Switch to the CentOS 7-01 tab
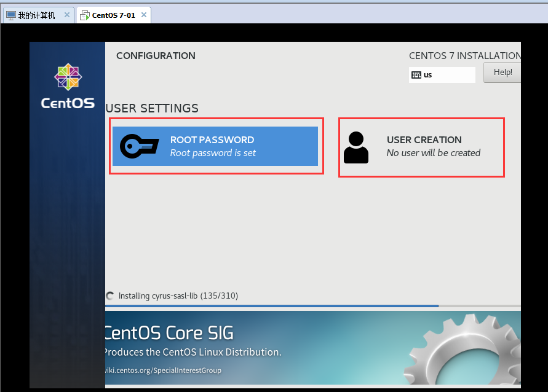 tap(113, 15)
